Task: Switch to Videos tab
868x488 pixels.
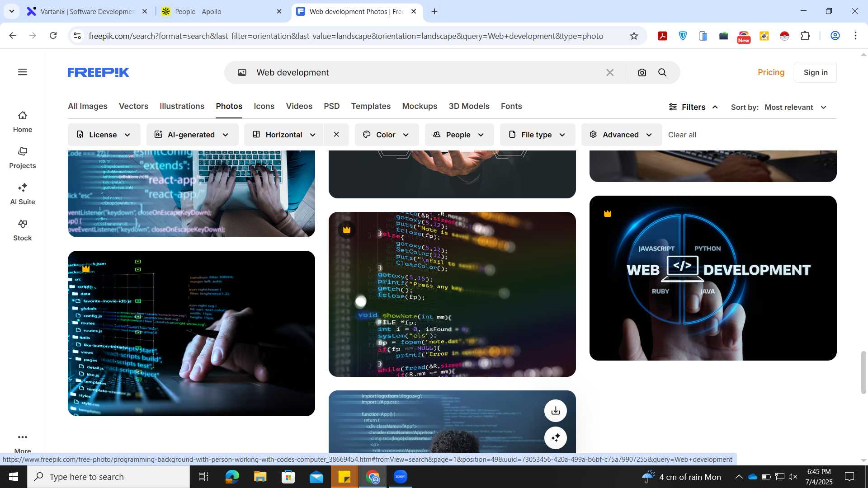Action: coord(299,106)
